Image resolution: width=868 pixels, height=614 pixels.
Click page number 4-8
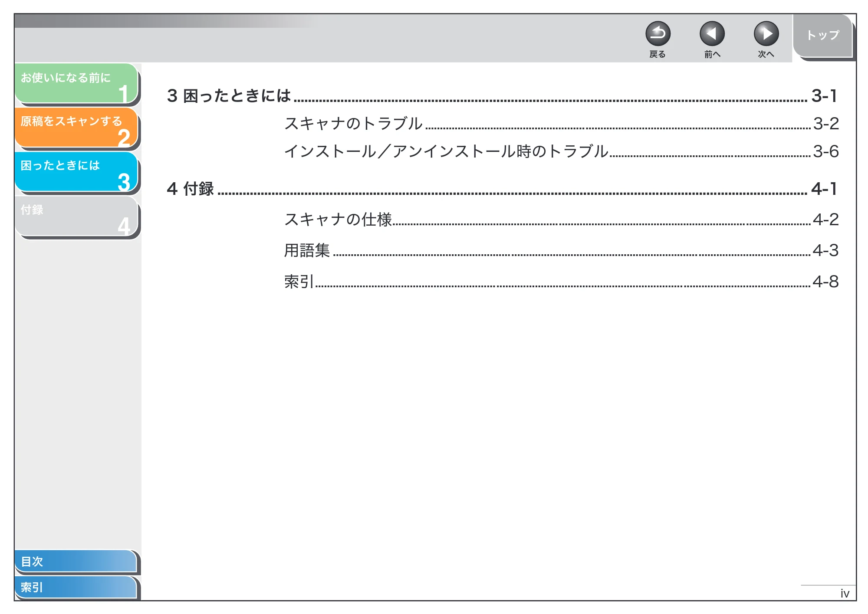click(825, 282)
